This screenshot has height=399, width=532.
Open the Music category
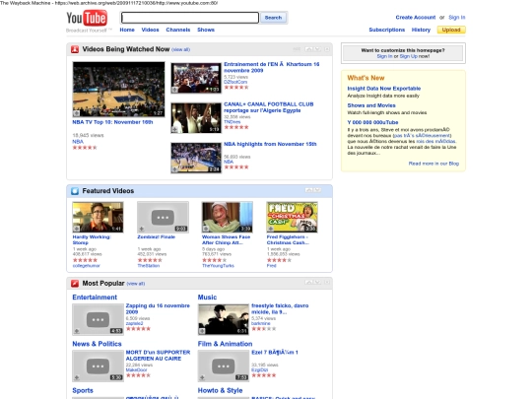pyautogui.click(x=207, y=298)
